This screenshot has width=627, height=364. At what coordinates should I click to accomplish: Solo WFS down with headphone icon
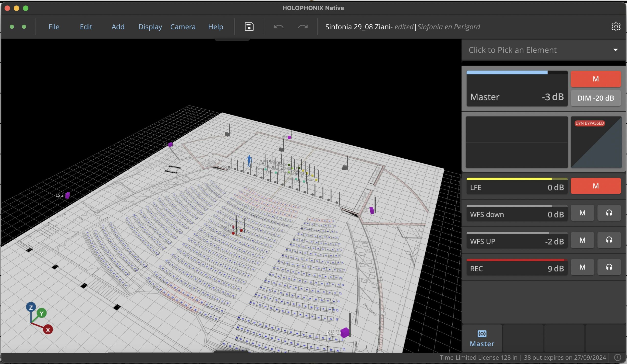click(609, 213)
